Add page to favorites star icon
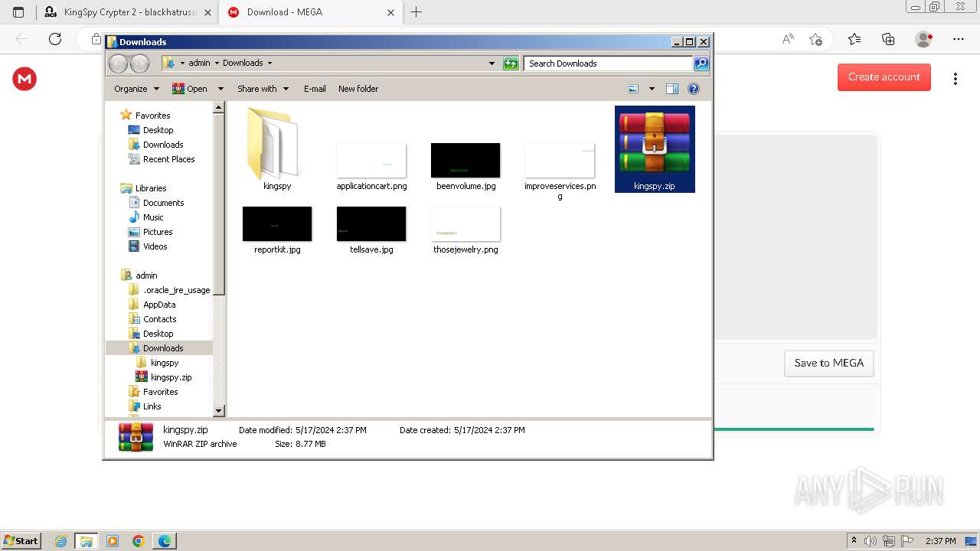Image resolution: width=980 pixels, height=551 pixels. pyautogui.click(x=815, y=39)
